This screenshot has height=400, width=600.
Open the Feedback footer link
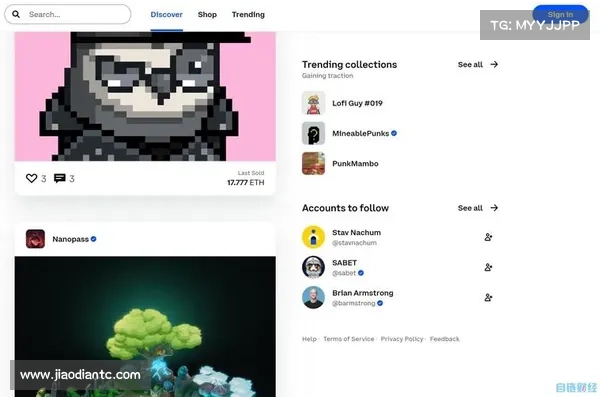[444, 339]
